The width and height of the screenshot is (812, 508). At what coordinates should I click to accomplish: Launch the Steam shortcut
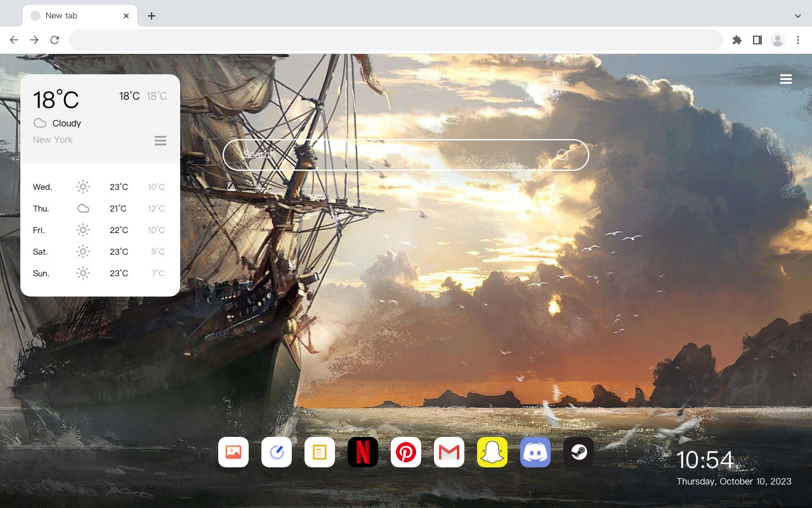point(579,452)
